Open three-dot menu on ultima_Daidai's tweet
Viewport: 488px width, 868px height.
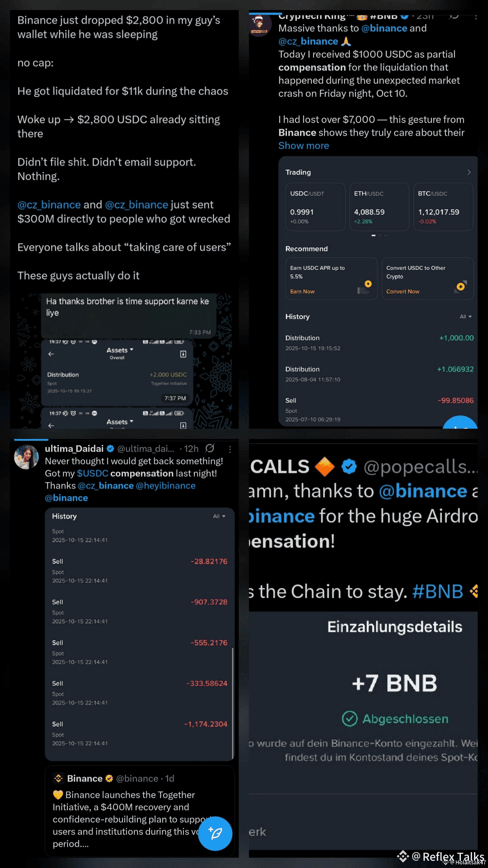tap(230, 449)
